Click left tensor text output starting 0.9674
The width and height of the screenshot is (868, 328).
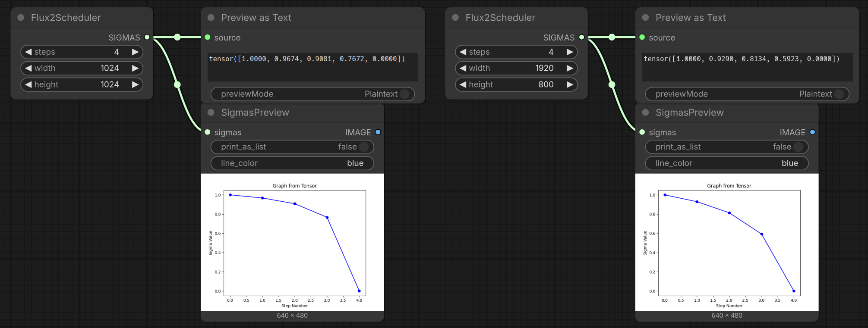tap(312, 67)
